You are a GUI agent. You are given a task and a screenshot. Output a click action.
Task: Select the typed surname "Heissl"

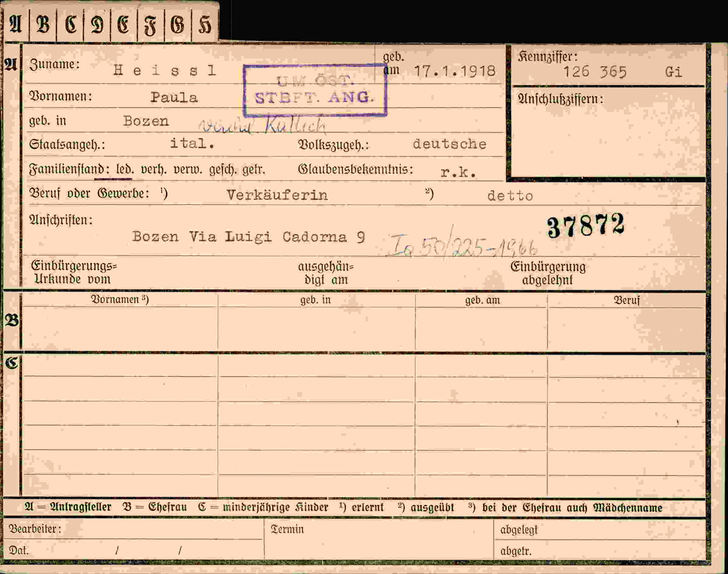point(164,71)
